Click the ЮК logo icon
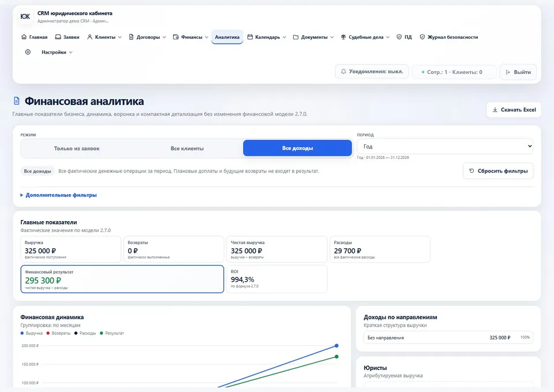The height and width of the screenshot is (392, 554). (x=25, y=16)
